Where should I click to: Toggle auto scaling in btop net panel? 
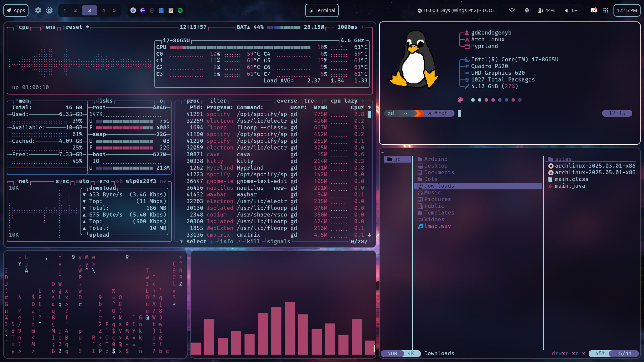pos(83,181)
